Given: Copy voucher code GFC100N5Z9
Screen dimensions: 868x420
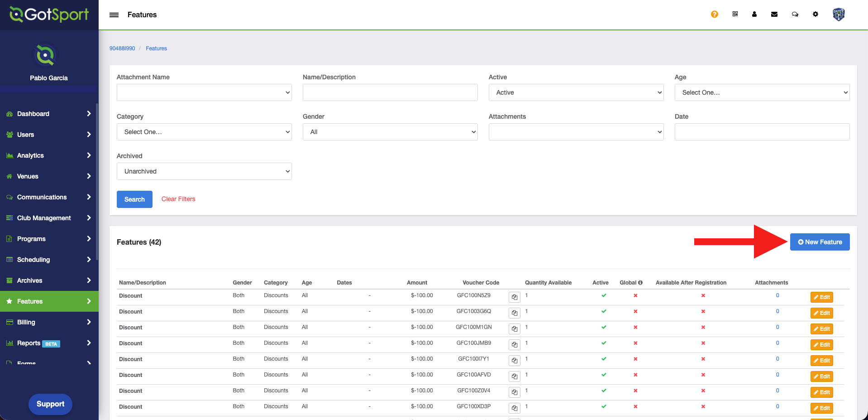Looking at the screenshot, I should coord(514,298).
